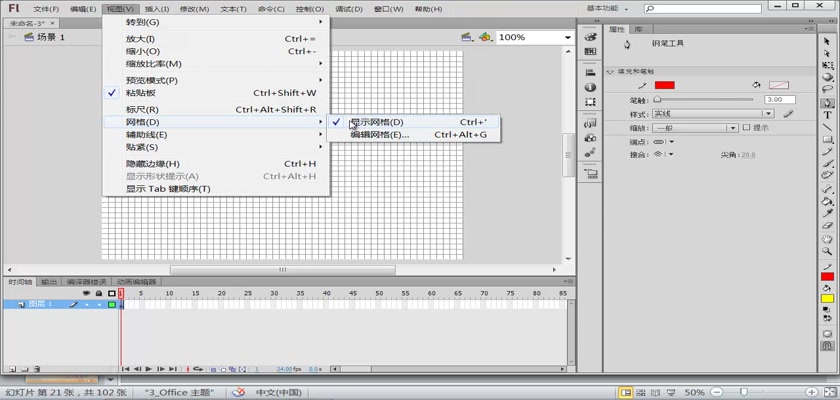The height and width of the screenshot is (400, 840).
Task: Click the Edit Scene clapperboard icon
Action: pos(467,37)
